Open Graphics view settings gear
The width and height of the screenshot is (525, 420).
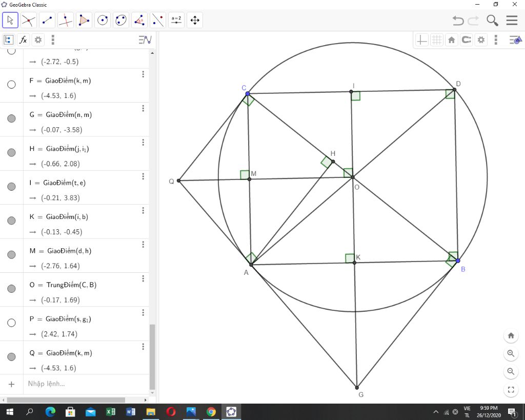click(x=481, y=40)
